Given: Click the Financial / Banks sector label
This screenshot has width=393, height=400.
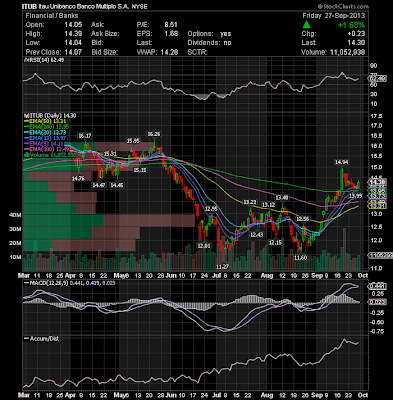Looking at the screenshot, I should [x=52, y=16].
